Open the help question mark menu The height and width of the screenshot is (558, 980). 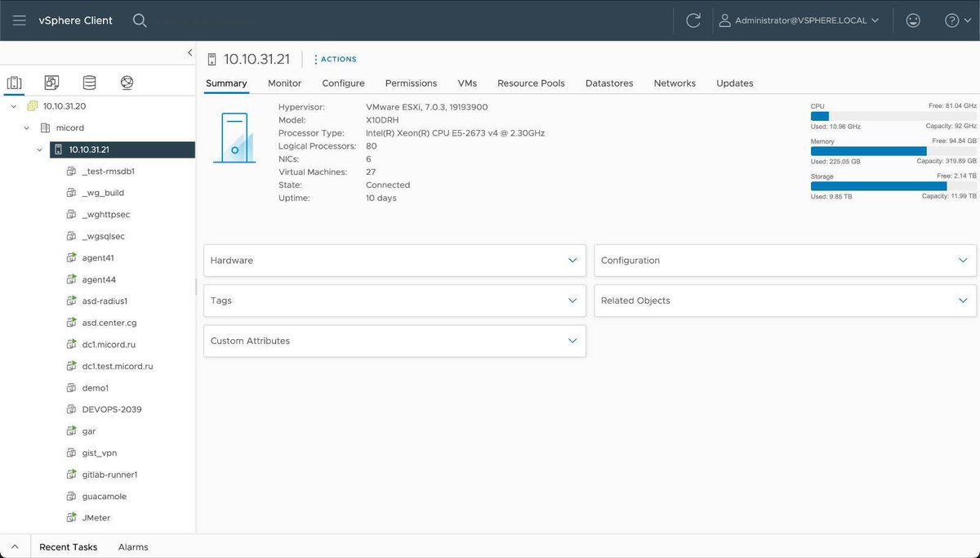(957, 20)
